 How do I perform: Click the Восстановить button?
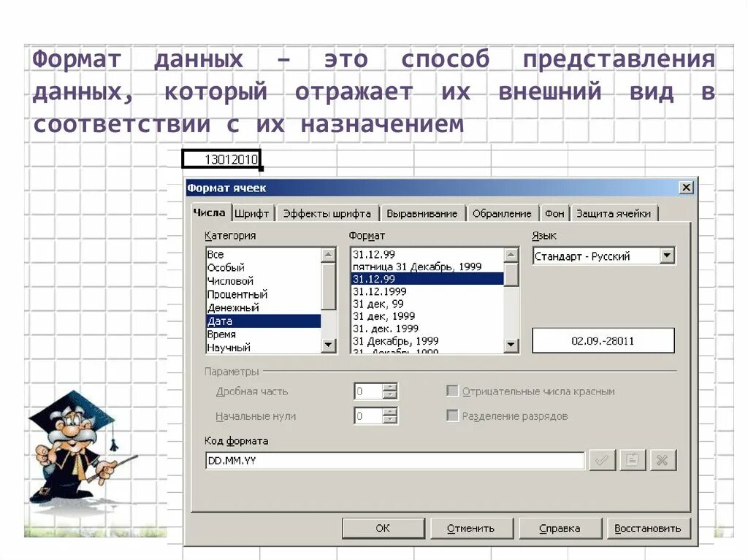coord(648,528)
